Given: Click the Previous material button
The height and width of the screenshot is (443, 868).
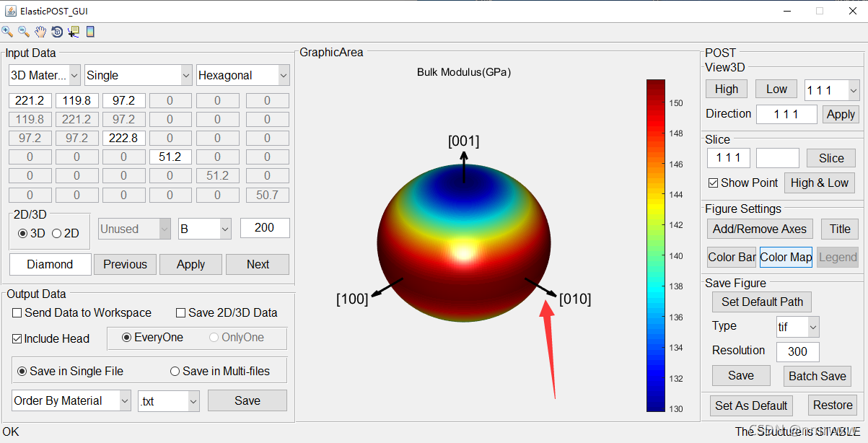Looking at the screenshot, I should 125,265.
